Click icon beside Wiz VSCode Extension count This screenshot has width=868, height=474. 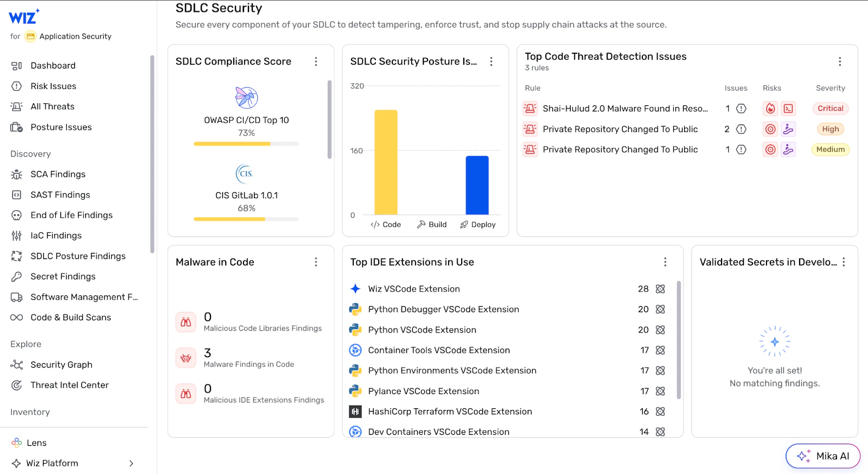pos(660,289)
